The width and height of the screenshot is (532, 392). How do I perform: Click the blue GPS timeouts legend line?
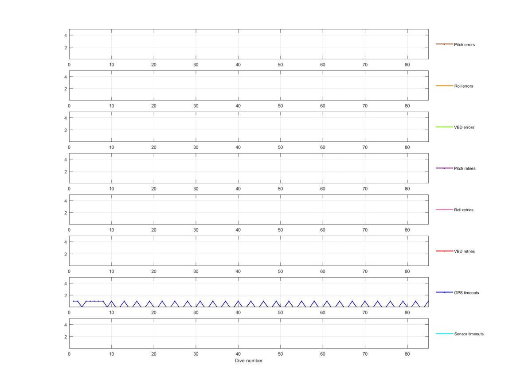444,292
